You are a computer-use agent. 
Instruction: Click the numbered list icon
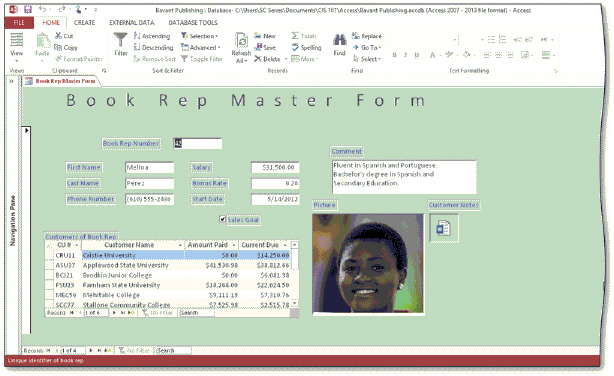(503, 40)
